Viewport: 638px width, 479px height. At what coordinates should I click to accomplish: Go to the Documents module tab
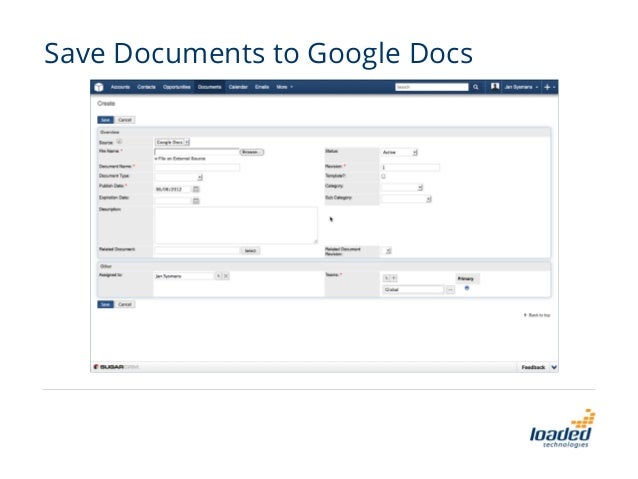coord(210,87)
